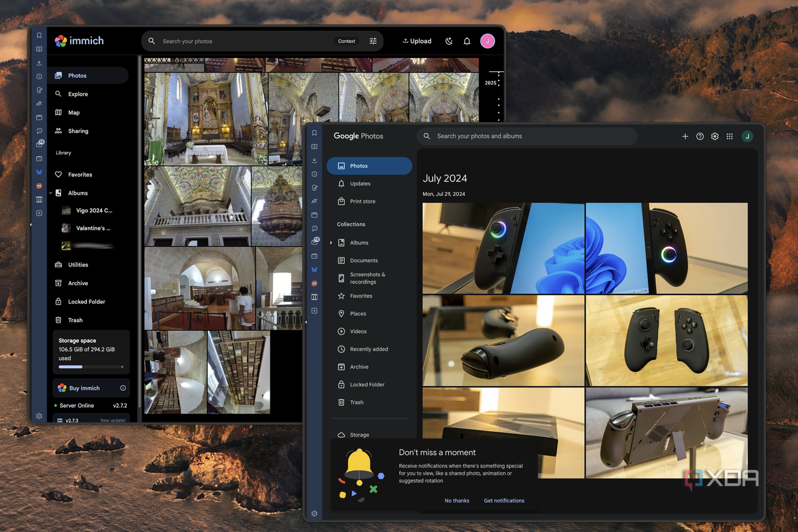Click info icon beside Buy Immich
Screen dimensions: 798x532
123,388
